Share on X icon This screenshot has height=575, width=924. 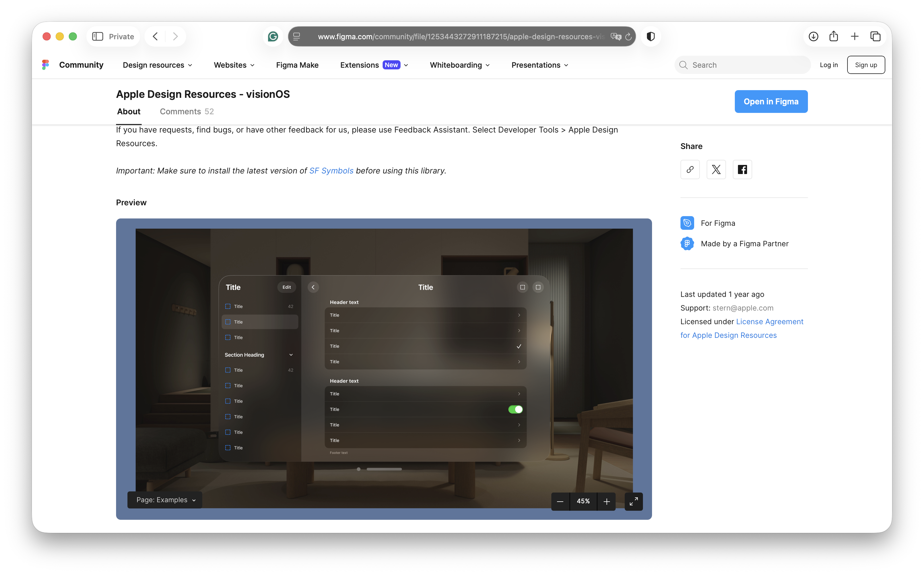pyautogui.click(x=716, y=169)
